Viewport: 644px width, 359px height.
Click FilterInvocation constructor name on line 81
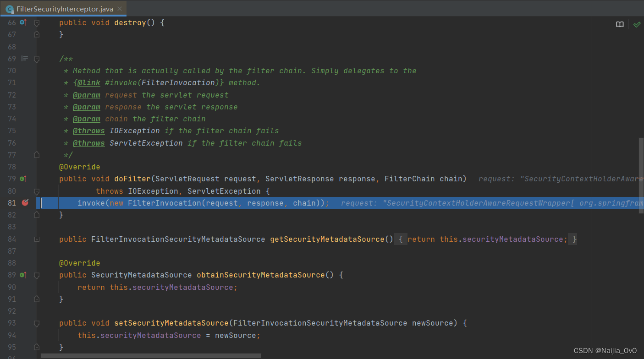coord(165,203)
